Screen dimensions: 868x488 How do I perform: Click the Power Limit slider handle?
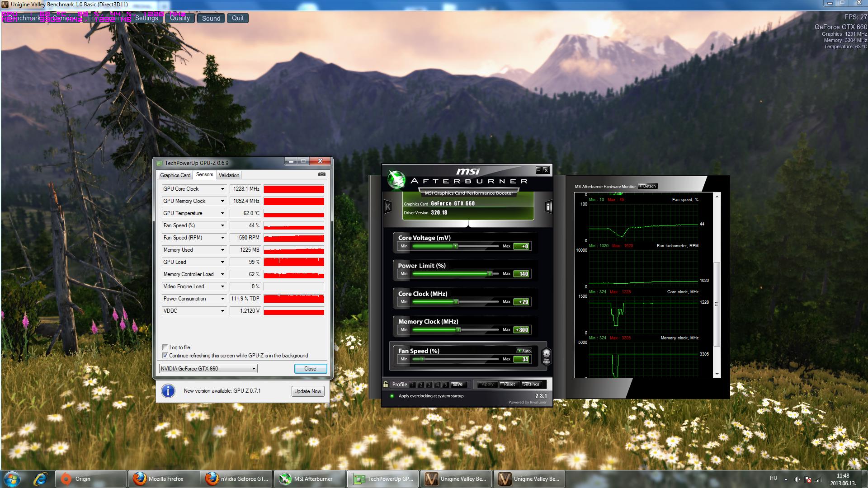coord(490,274)
